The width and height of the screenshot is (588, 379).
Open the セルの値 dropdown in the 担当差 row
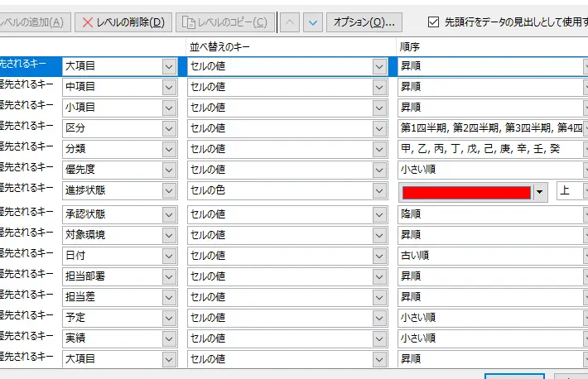click(x=287, y=297)
